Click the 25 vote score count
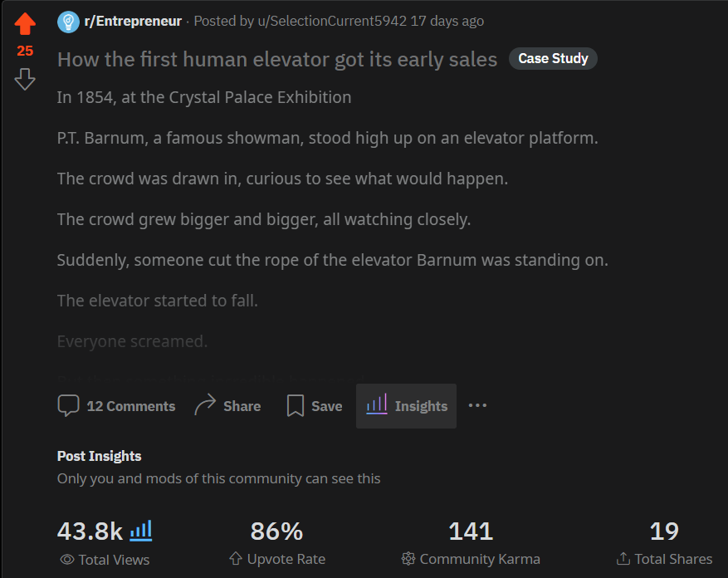Screen dimensions: 728x578 point(25,51)
